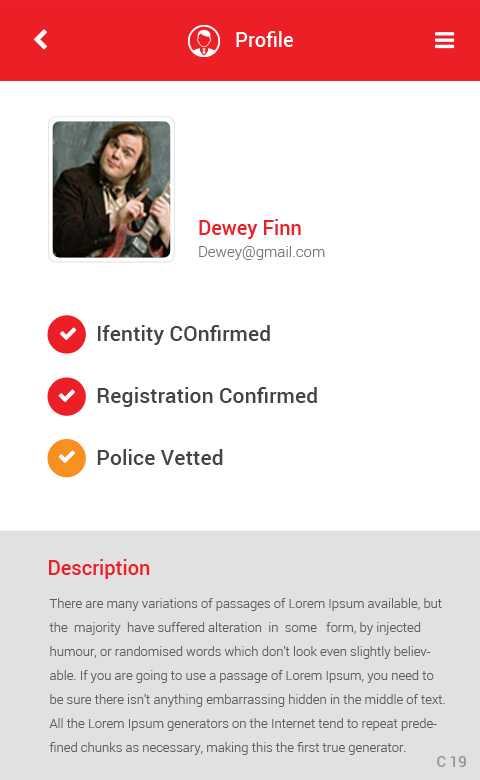
Task: Click the Registration Confirmed label
Action: click(x=207, y=396)
